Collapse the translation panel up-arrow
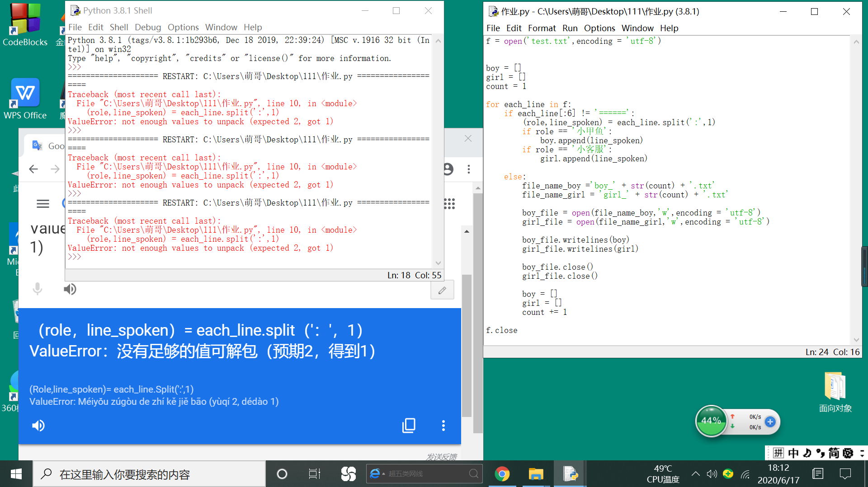868x487 pixels. coord(467,231)
